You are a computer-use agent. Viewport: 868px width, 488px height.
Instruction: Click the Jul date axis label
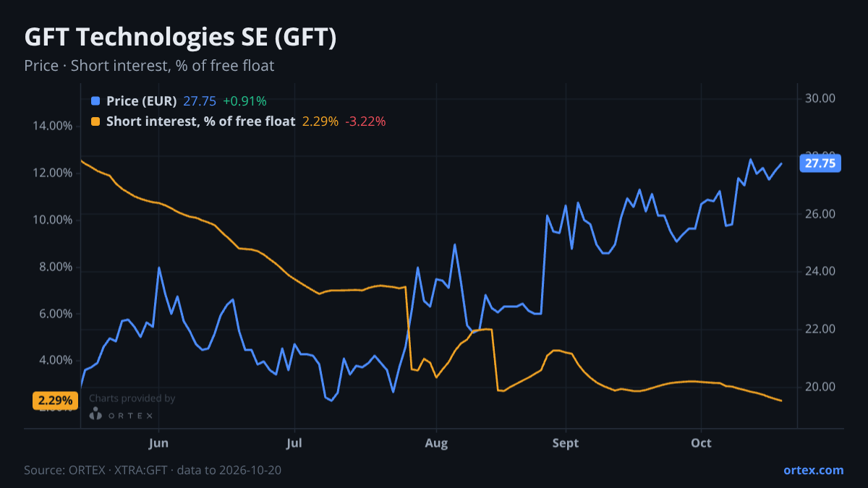point(294,443)
